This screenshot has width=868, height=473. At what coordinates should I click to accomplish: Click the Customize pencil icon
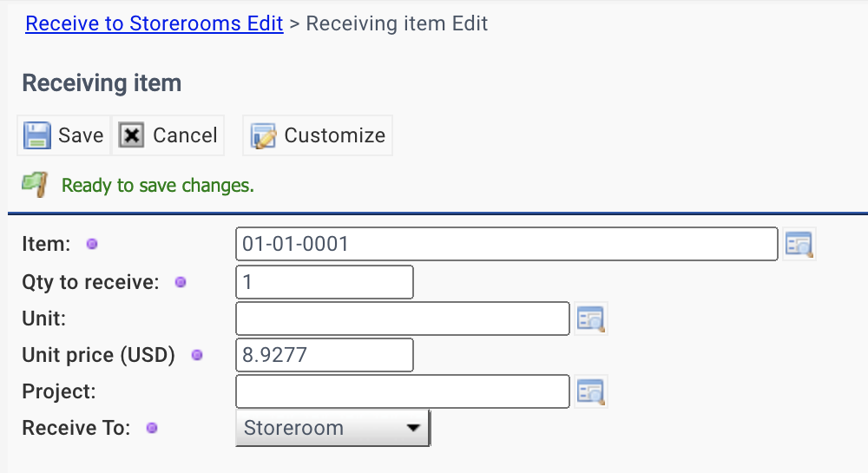click(263, 136)
